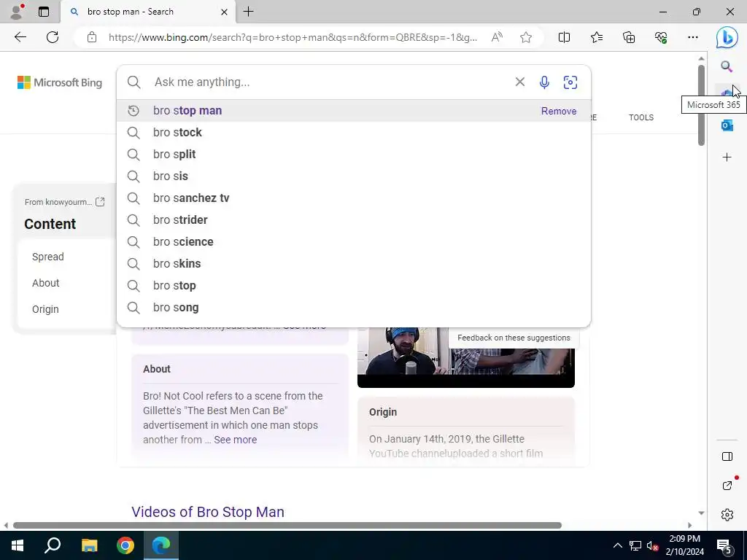The height and width of the screenshot is (560, 747).
Task: Refresh the current page
Action: click(53, 37)
